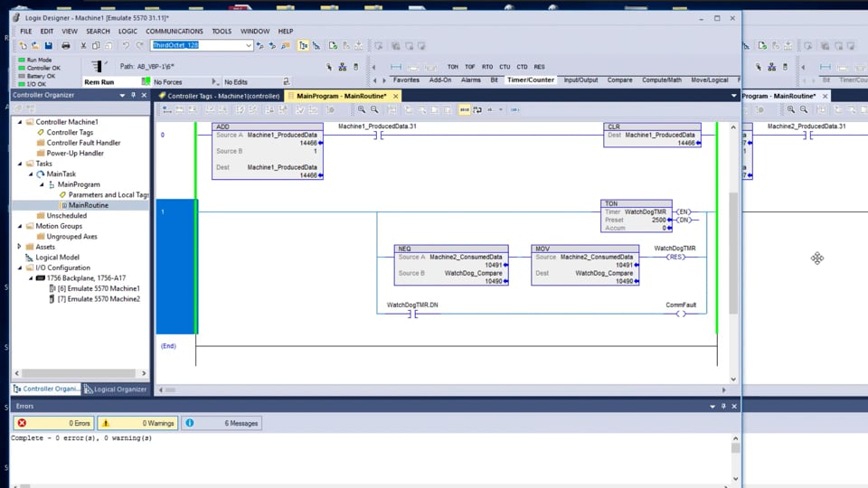Insert a CTU counter instruction

pos(505,67)
